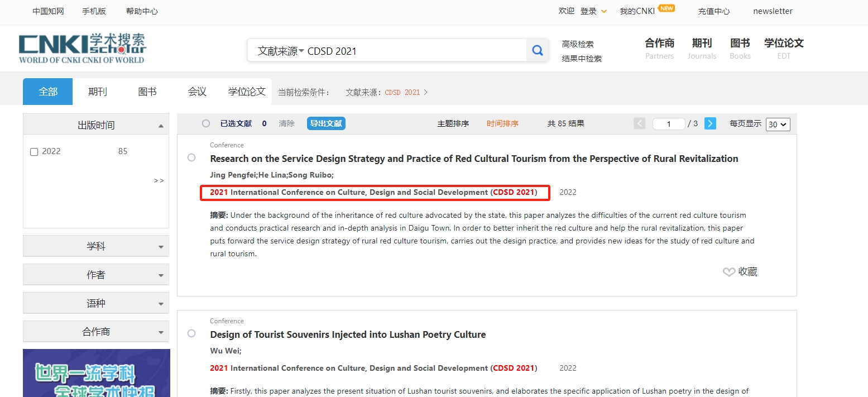
Task: Click the page number input box
Action: coord(669,124)
